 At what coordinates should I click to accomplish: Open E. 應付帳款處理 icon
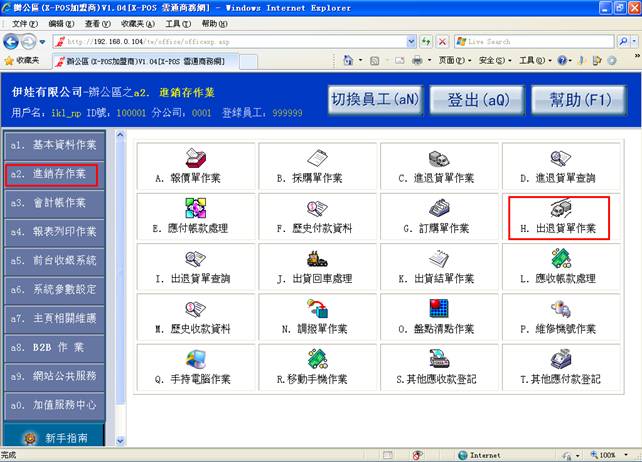pos(195,209)
